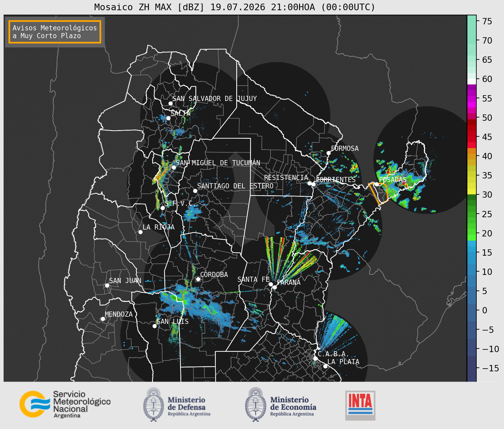Click the Mendoza city marker dot
Image resolution: width=504 pixels, height=429 pixels.
tap(103, 319)
